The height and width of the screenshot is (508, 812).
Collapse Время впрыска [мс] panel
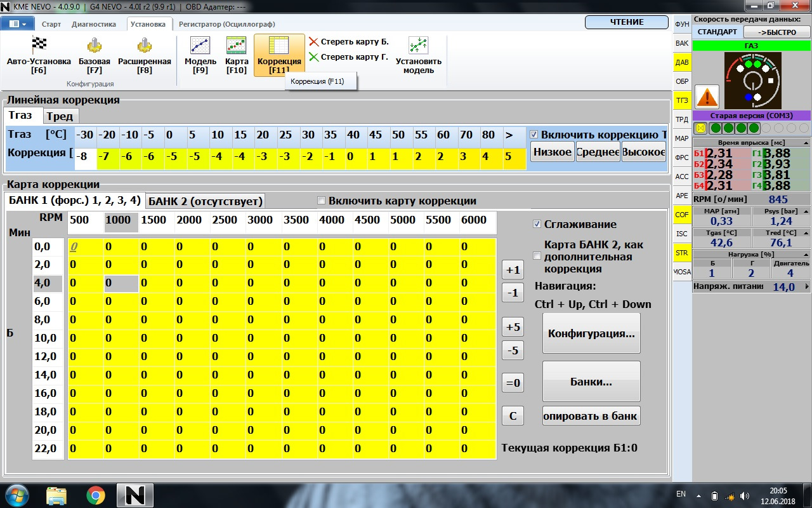point(806,143)
